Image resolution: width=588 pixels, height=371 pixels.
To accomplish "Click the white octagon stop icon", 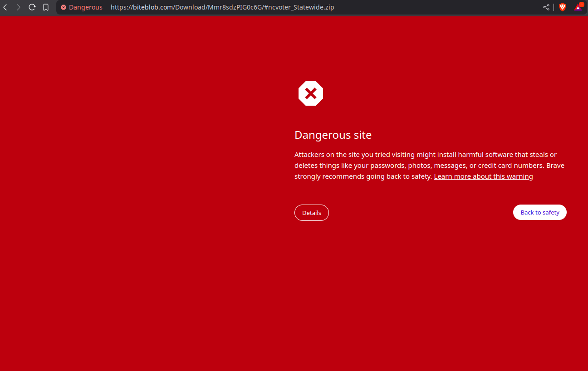I will (x=311, y=93).
